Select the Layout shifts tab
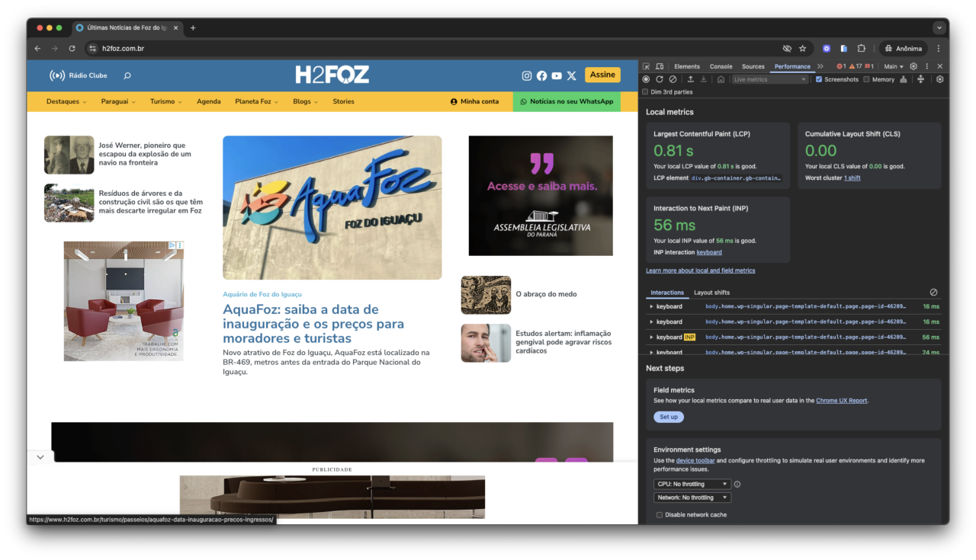Viewport: 976px width, 560px height. coord(711,293)
